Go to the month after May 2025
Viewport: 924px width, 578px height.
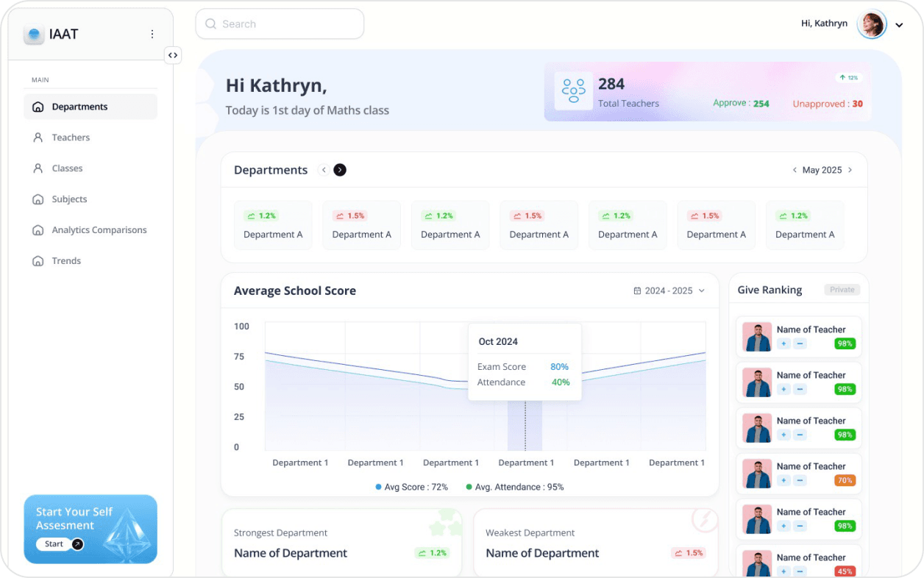coord(850,170)
